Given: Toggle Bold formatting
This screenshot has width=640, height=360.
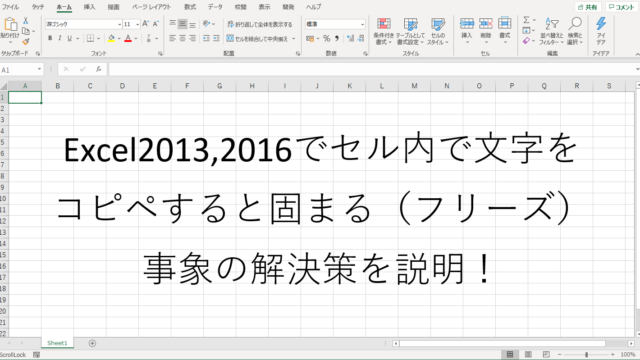Looking at the screenshot, I should (x=50, y=38).
